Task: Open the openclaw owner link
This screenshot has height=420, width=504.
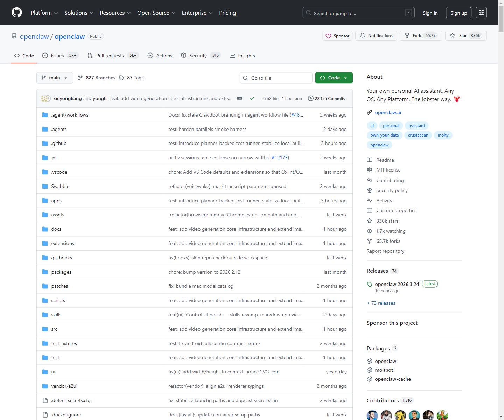Action: pyautogui.click(x=34, y=36)
